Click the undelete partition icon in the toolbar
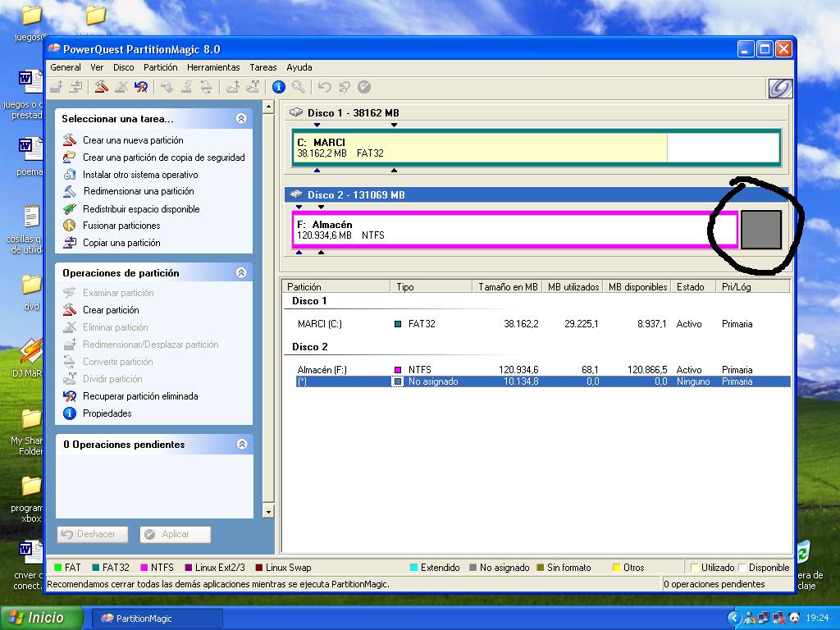This screenshot has width=840, height=630. tap(141, 87)
